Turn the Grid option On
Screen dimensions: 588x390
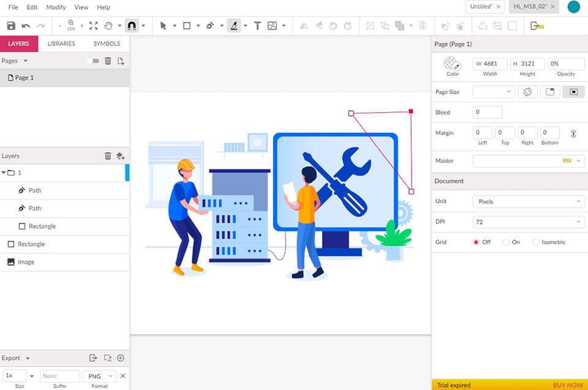click(x=506, y=242)
